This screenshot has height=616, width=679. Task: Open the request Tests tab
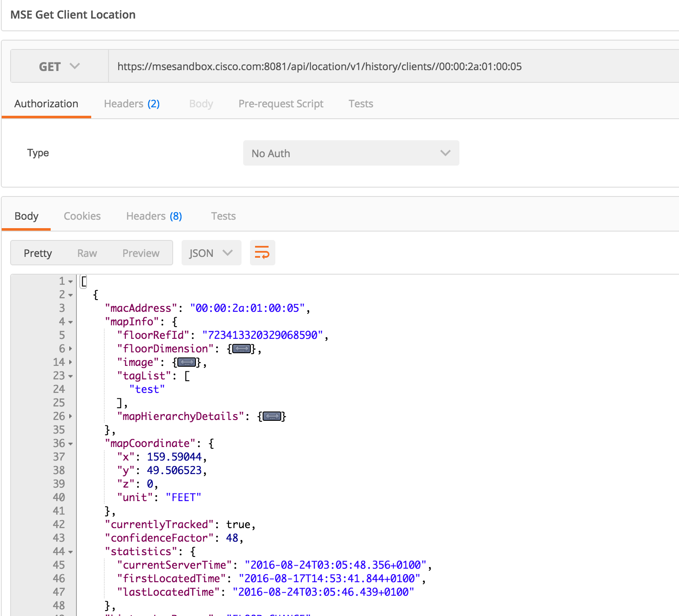[361, 104]
